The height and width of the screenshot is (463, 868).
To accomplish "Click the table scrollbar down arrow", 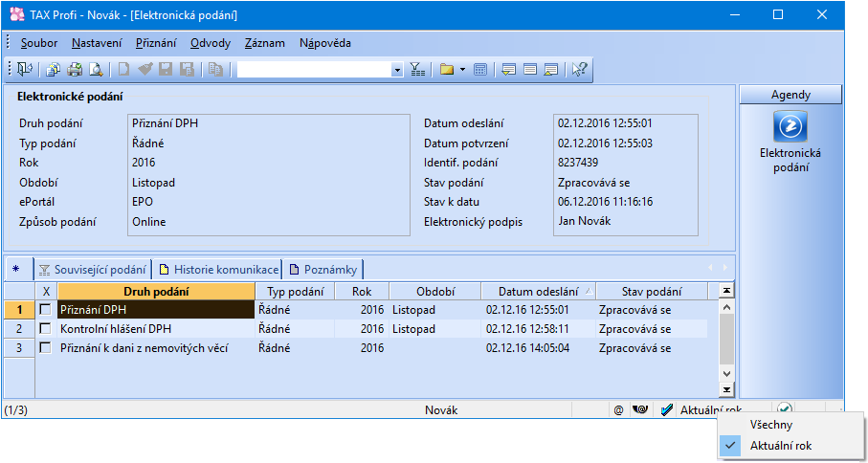I will tap(726, 374).
